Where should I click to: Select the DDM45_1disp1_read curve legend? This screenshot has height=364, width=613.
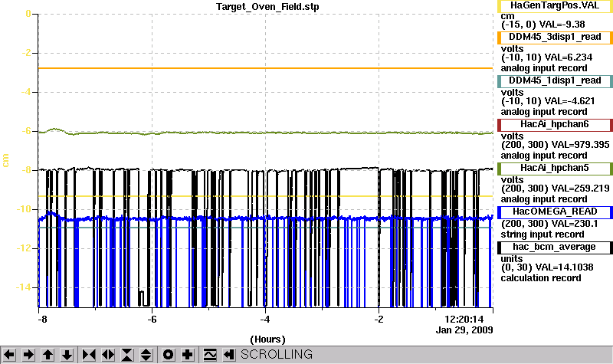click(555, 81)
